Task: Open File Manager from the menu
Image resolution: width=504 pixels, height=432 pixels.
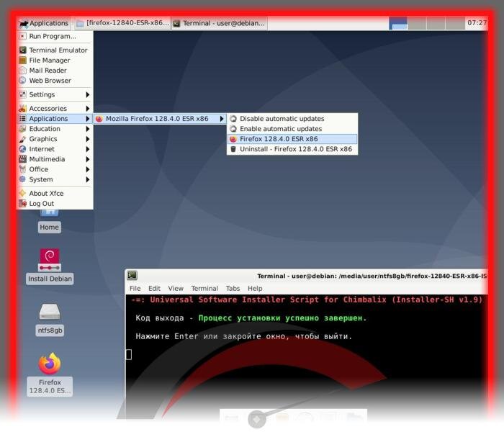Action: coord(55,60)
